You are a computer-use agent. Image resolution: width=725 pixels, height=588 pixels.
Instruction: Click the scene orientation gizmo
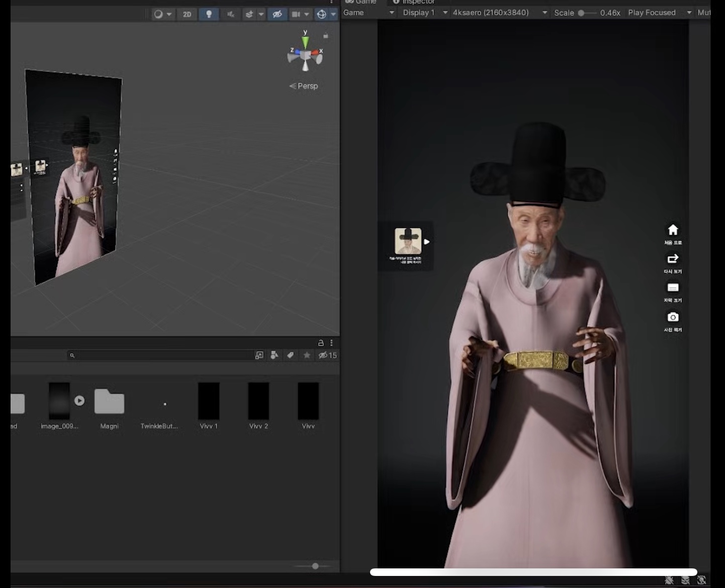pos(305,54)
